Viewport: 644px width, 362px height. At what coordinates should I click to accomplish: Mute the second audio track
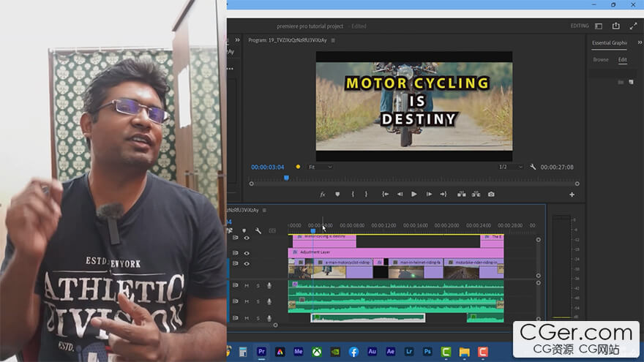[x=247, y=301]
